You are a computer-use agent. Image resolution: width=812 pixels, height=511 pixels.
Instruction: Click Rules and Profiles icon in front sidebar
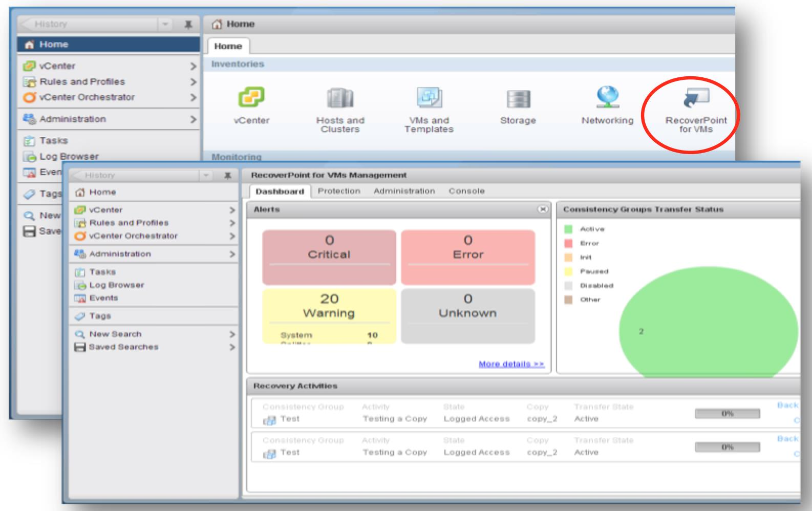pyautogui.click(x=79, y=223)
